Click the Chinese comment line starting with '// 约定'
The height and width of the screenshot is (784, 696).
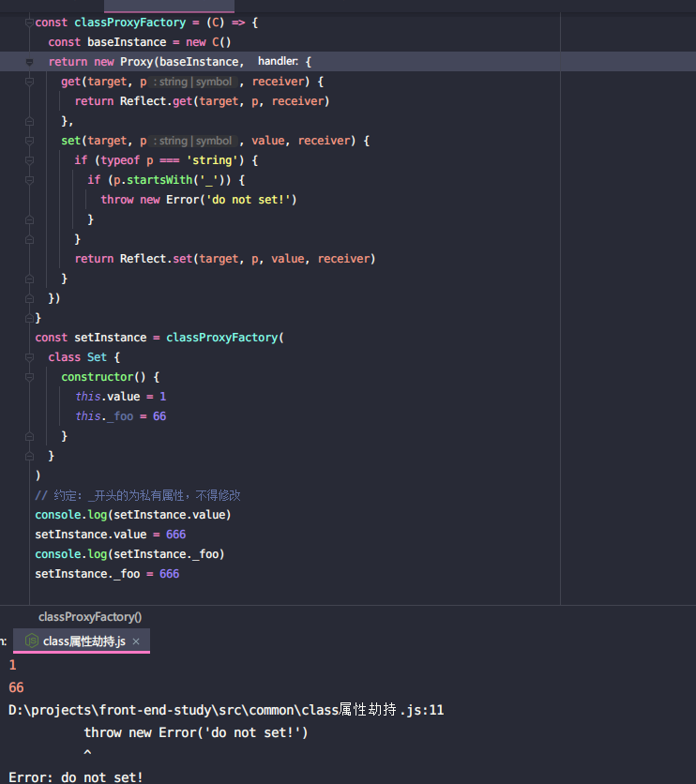(x=138, y=495)
